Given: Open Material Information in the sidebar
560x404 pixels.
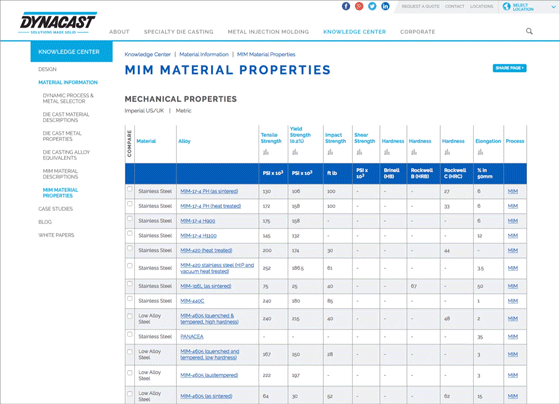Looking at the screenshot, I should click(x=68, y=82).
